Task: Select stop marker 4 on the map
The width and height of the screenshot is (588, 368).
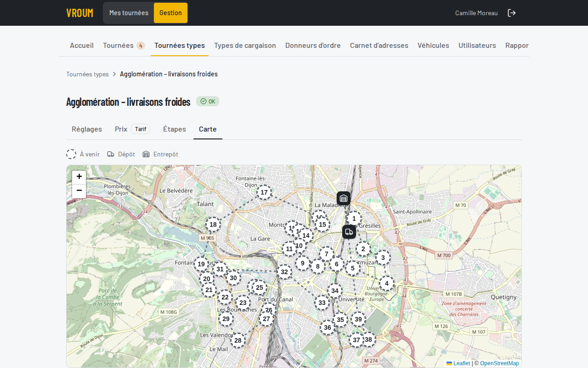Action: [x=387, y=283]
